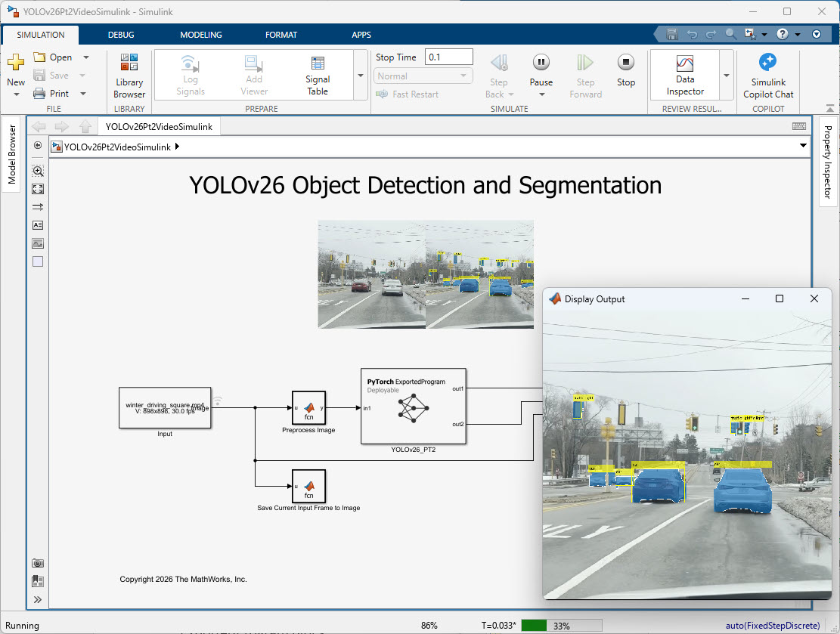Launch Simulink Copilot Chat
Screen dimensions: 840x634
[x=768, y=76]
